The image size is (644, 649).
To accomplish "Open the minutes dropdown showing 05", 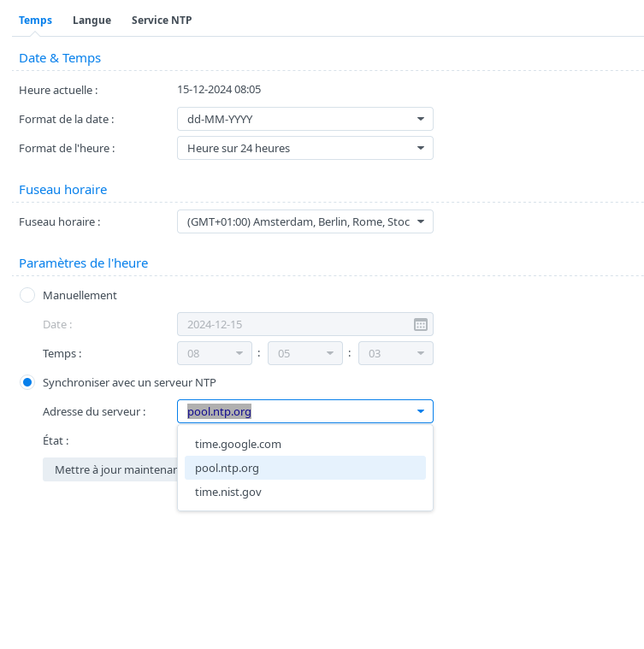I will pos(304,353).
